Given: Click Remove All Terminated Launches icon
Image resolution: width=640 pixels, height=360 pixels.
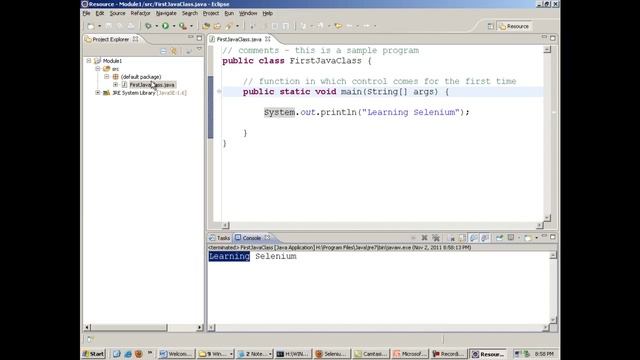Looking at the screenshot, I should 436,238.
